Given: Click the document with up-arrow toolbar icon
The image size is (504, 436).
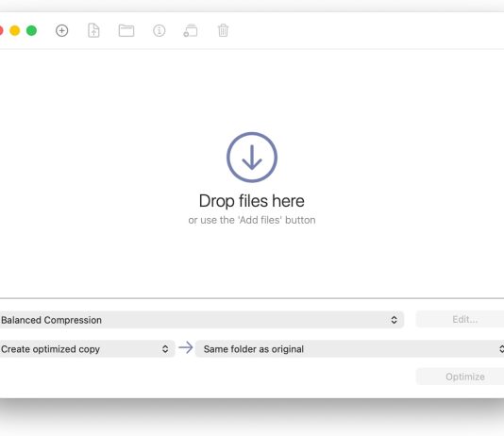Looking at the screenshot, I should [93, 30].
